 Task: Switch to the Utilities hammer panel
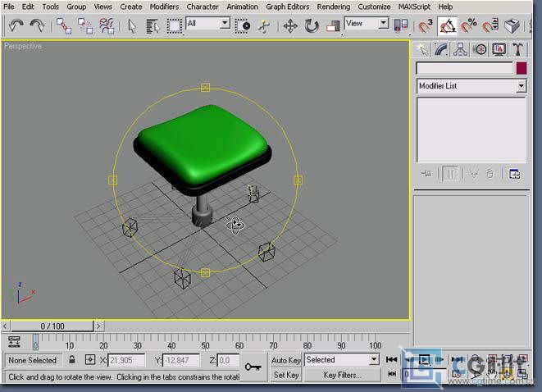tap(518, 50)
